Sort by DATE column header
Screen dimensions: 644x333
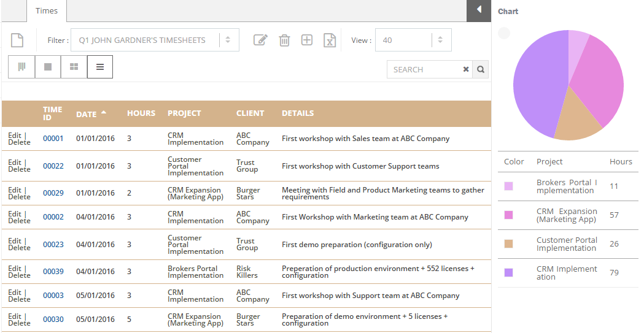(86, 115)
